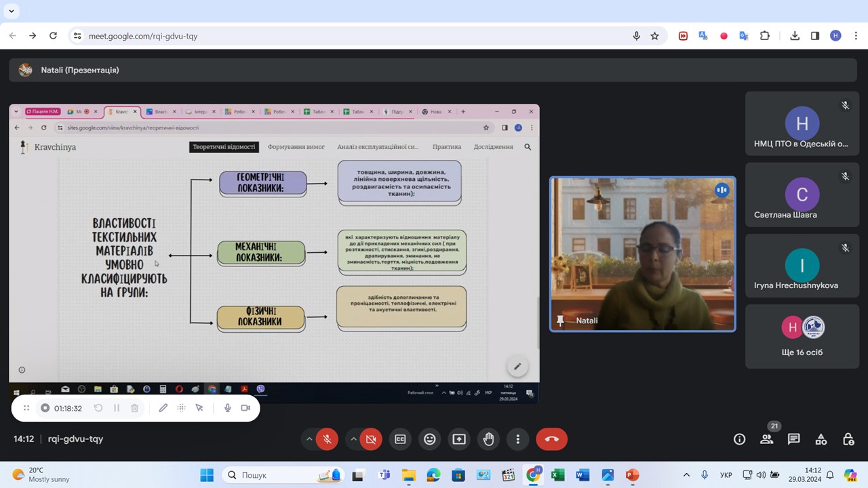The image size is (868, 488).
Task: Click the 'Ще 16 осіб' participants tile
Action: point(802,337)
